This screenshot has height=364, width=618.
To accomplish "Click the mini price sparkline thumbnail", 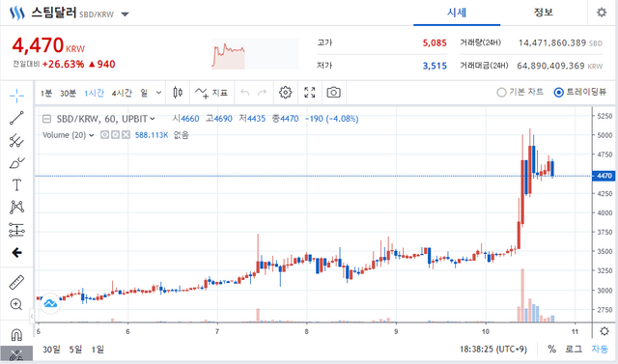I will (255, 54).
